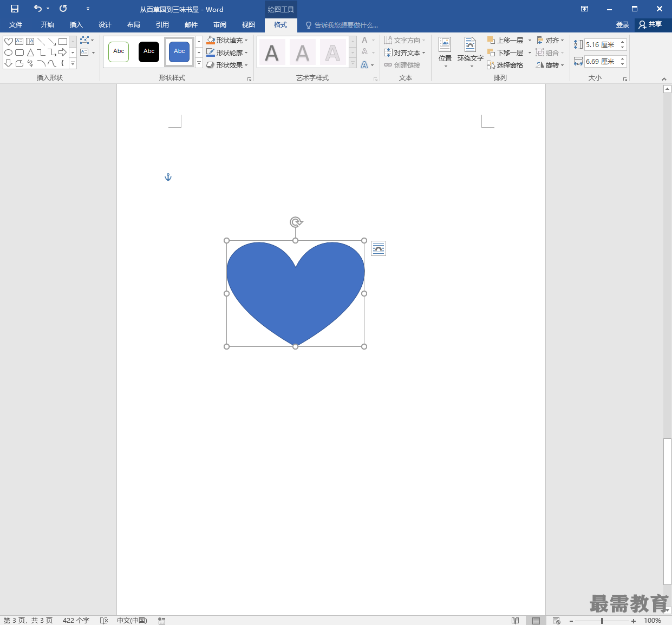This screenshot has width=672, height=625.
Task: Customize Quick Access Toolbar dropdown
Action: click(88, 9)
